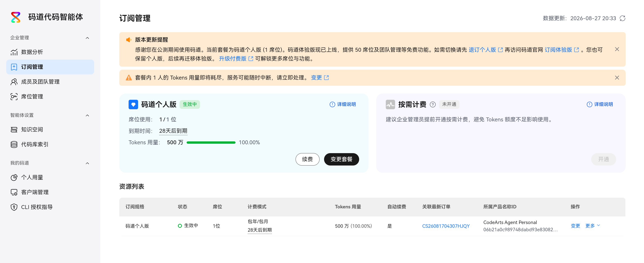Collapse the 企业管理 sidebar section
The width and height of the screenshot is (644, 263).
[x=87, y=38]
